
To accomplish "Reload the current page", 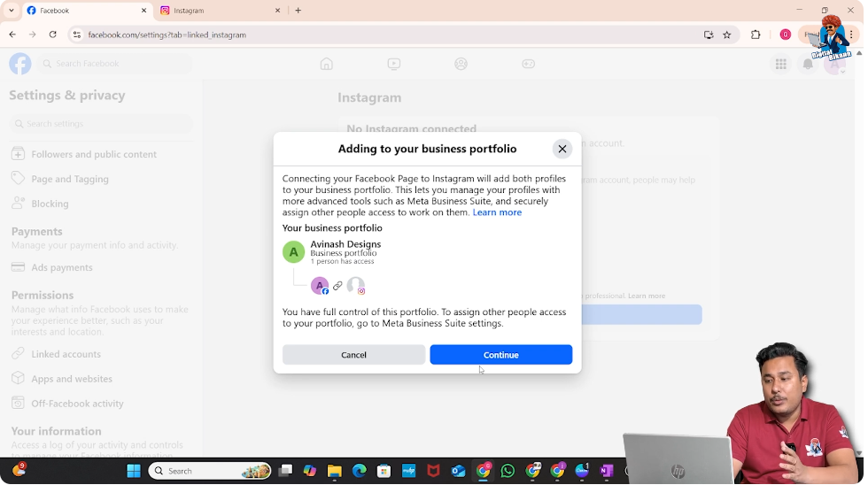I will point(52,35).
